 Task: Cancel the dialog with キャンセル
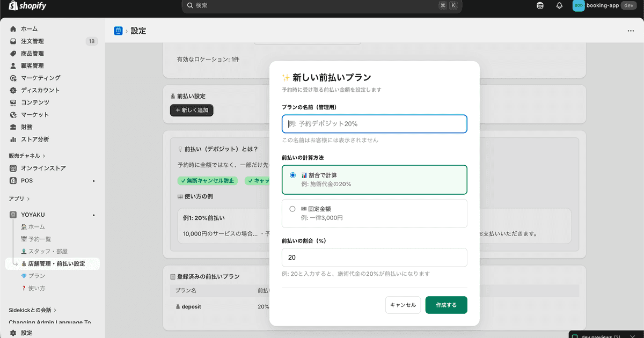402,305
